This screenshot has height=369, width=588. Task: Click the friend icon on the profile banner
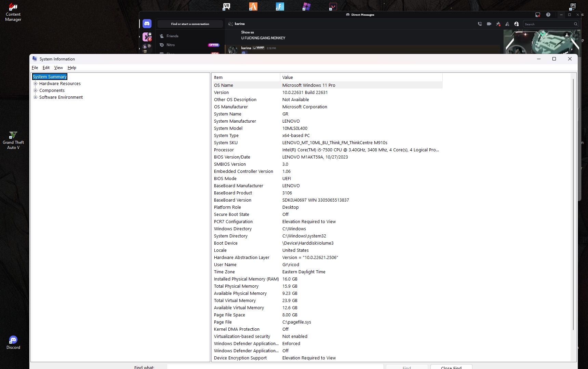click(x=567, y=35)
